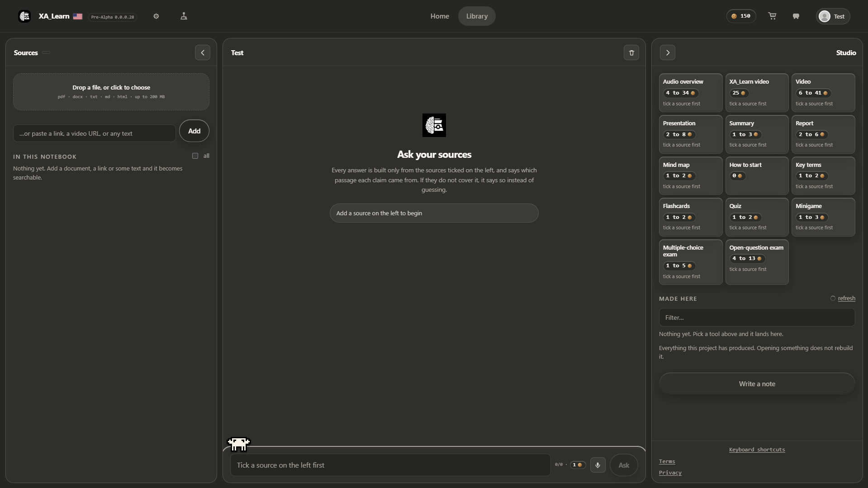Click the 150 coin balance badge
The image size is (868, 488).
coord(741,16)
